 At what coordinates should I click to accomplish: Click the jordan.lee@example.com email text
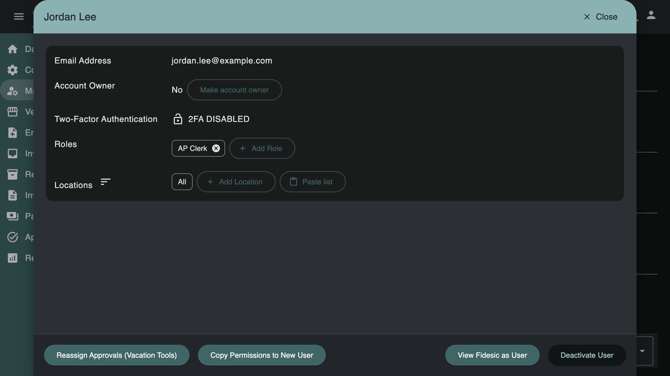[x=222, y=61]
